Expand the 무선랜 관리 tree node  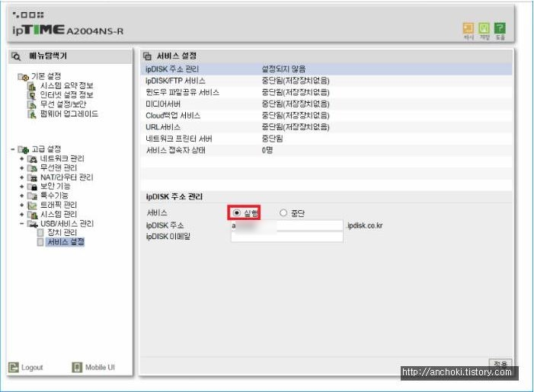[22, 168]
